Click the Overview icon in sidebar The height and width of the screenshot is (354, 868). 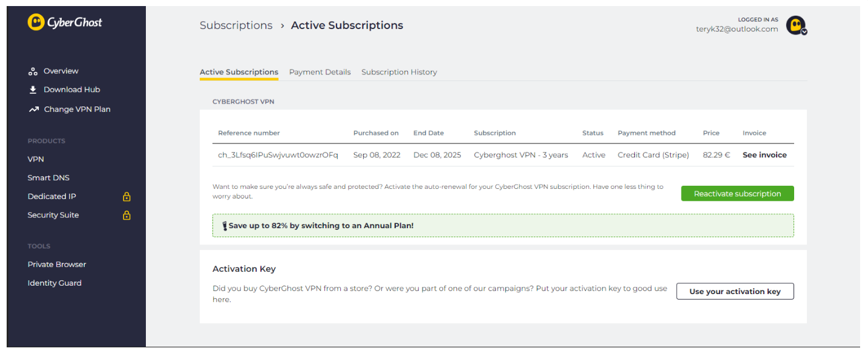pyautogui.click(x=33, y=71)
